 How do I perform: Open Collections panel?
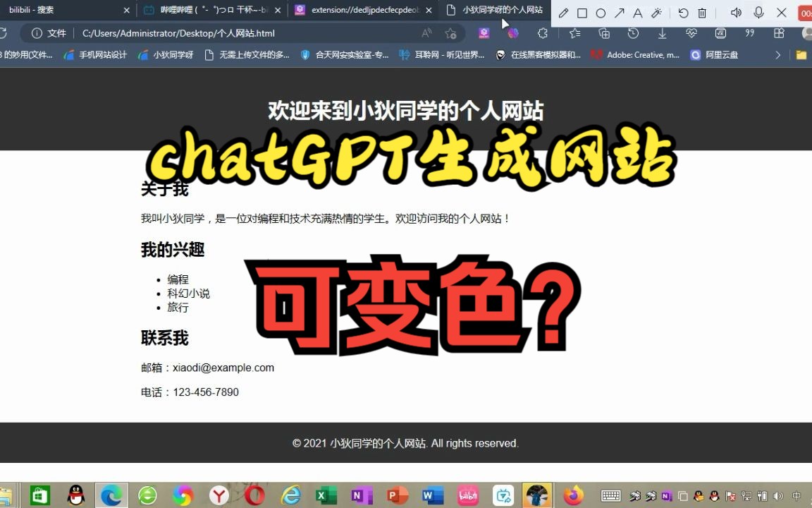[604, 33]
